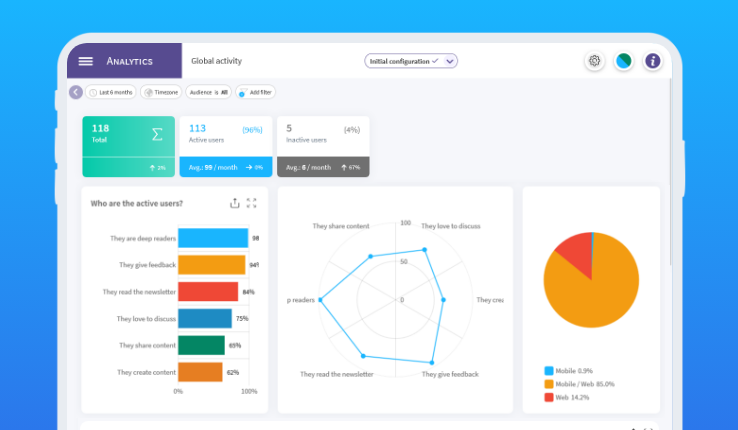This screenshot has height=430, width=738.
Task: Click 'Who are the active users?' title
Action: click(136, 203)
